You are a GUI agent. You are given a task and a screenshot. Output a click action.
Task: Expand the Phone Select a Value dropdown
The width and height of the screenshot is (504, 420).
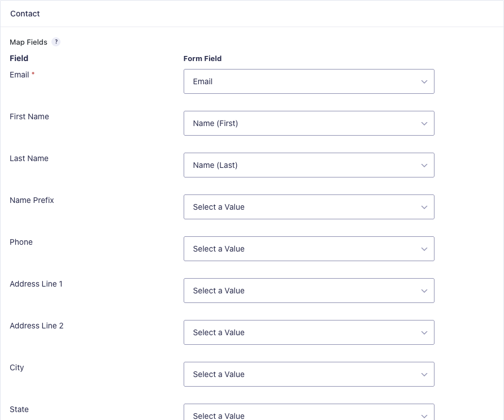point(309,249)
